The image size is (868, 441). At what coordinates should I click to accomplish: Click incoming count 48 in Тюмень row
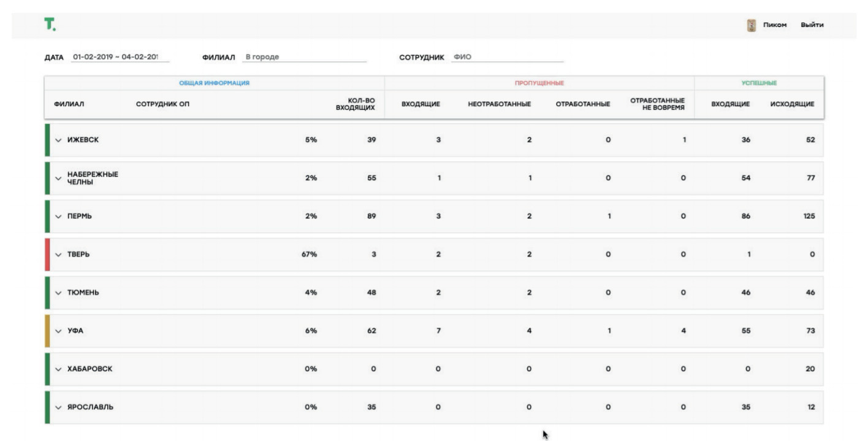click(x=371, y=293)
